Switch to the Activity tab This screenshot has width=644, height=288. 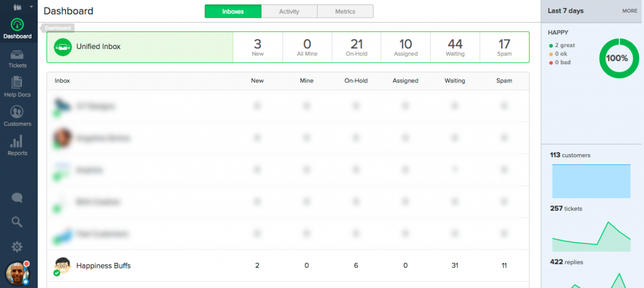coord(289,11)
